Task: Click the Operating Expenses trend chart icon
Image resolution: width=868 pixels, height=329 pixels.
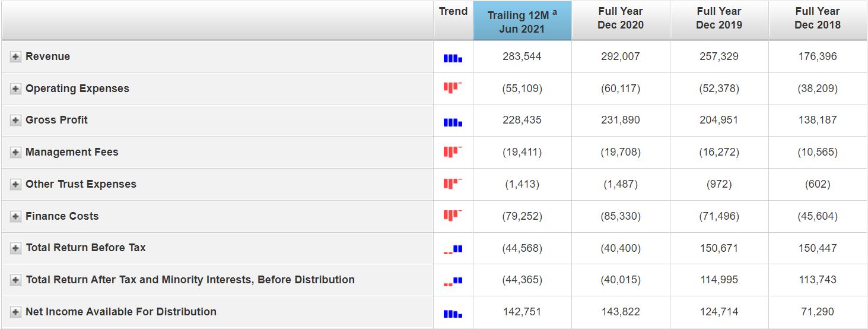Action: pos(453,88)
